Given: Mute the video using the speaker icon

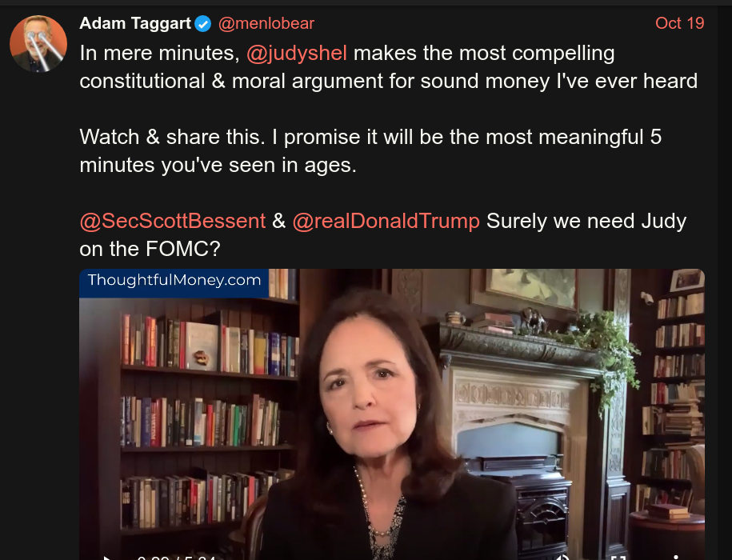Looking at the screenshot, I should (563, 557).
